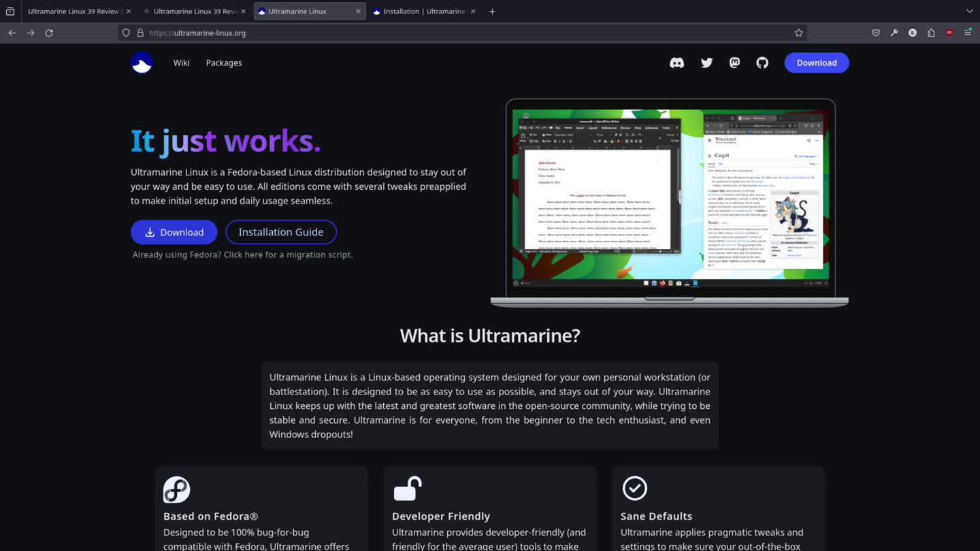
Task: Expand the list all tabs chevron
Action: click(x=970, y=12)
